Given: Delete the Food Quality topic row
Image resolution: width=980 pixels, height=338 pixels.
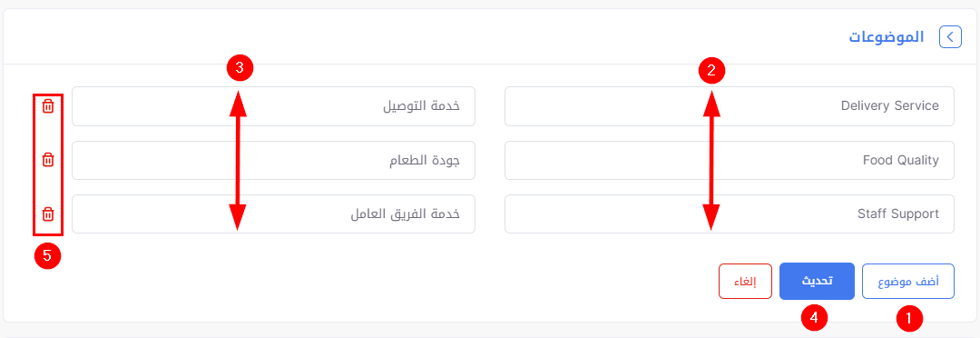Looking at the screenshot, I should pyautogui.click(x=47, y=160).
